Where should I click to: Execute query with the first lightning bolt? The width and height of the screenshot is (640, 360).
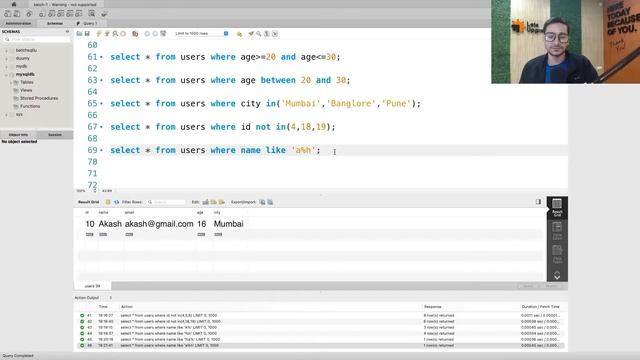(x=99, y=33)
